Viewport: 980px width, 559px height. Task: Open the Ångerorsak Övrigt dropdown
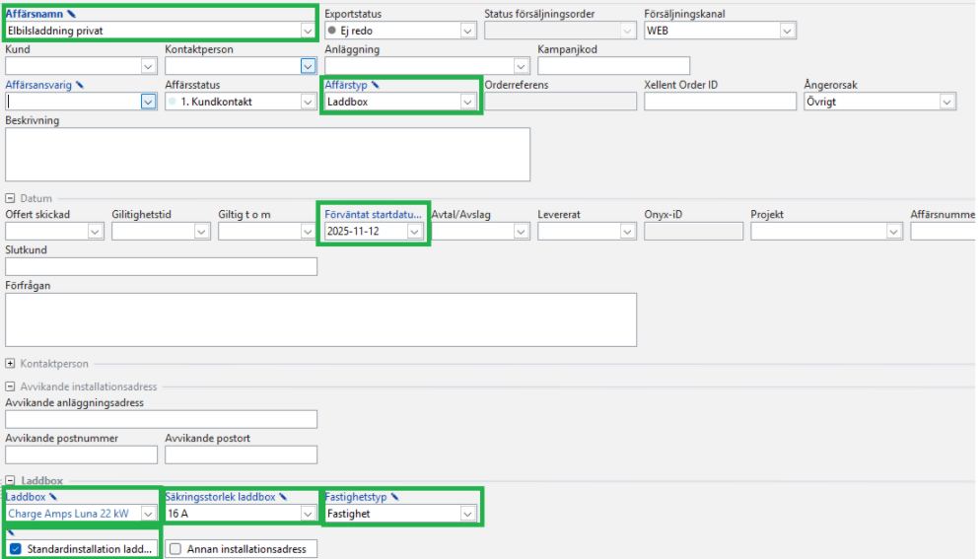pos(946,102)
